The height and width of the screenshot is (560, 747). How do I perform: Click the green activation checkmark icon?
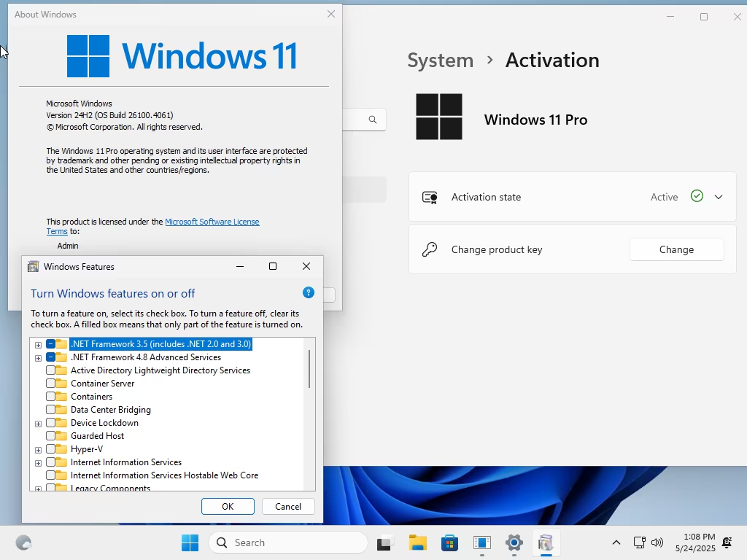[x=697, y=196]
